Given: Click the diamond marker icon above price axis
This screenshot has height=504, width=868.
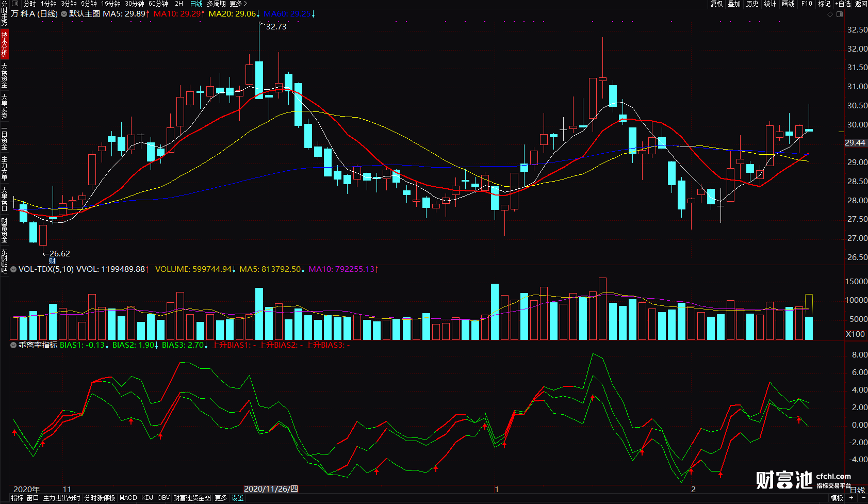Looking at the screenshot, I should (x=830, y=14).
